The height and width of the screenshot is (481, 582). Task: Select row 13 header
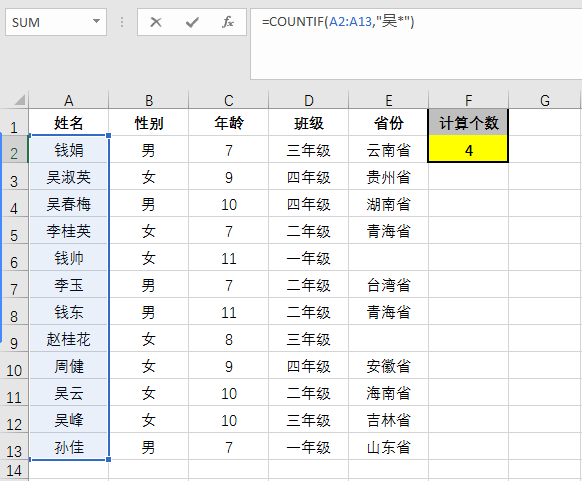tap(14, 446)
